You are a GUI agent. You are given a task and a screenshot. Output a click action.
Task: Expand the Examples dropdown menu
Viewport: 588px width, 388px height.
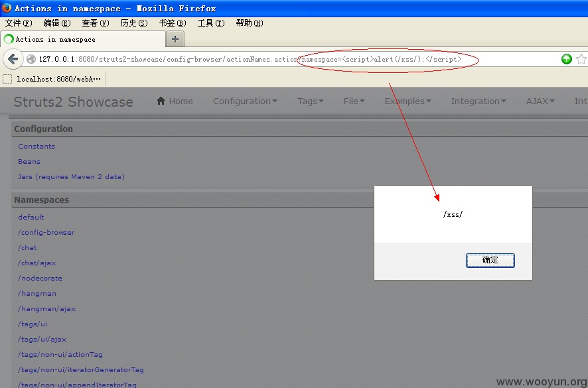[x=407, y=101]
